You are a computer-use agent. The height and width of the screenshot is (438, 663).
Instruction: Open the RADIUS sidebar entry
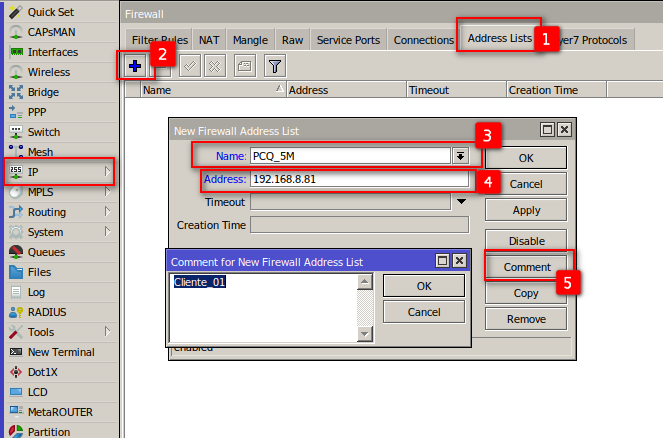pos(47,312)
